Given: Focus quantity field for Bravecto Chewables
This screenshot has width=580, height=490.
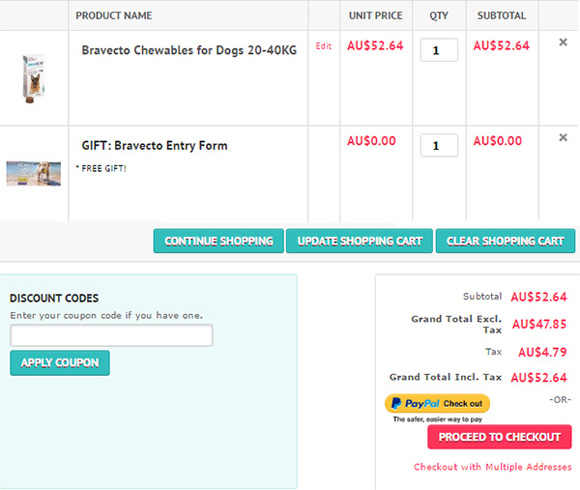Looking at the screenshot, I should [439, 50].
